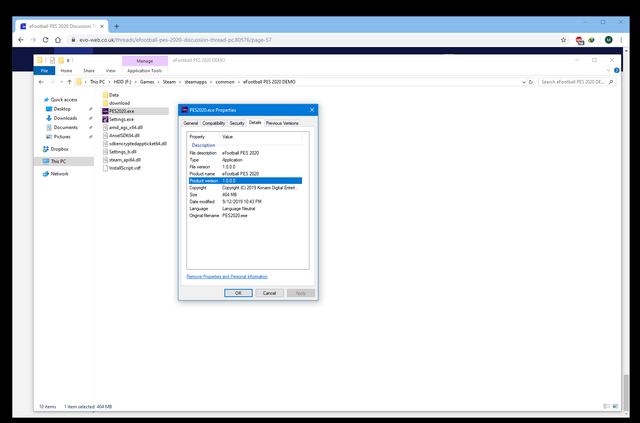Screen dimensions: 640x423
Task: Click Network in the sidebar
Action: (x=60, y=173)
